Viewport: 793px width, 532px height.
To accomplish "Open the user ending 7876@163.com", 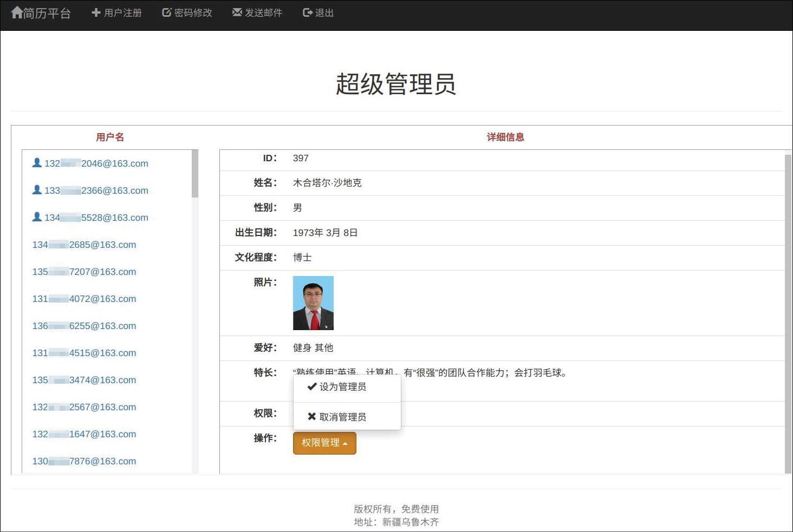I will 84,461.
